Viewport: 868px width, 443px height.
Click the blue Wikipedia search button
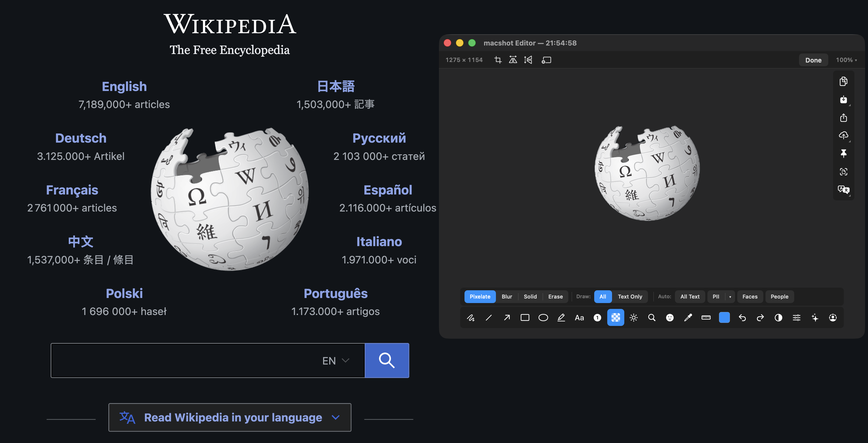[387, 361]
